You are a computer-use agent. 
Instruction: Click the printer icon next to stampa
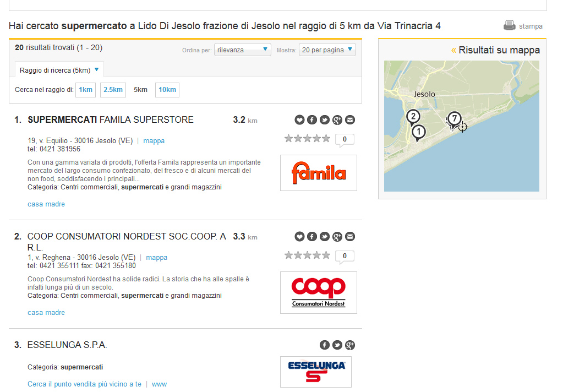point(509,25)
